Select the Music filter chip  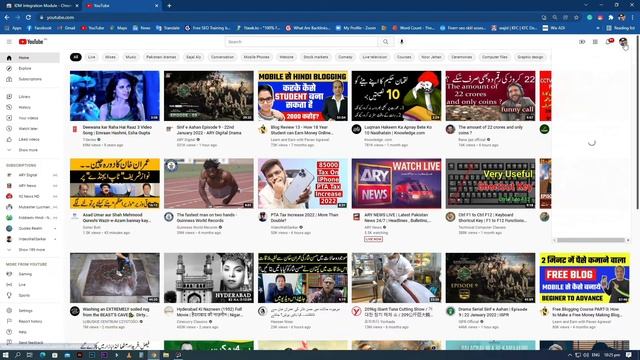pyautogui.click(x=131, y=57)
